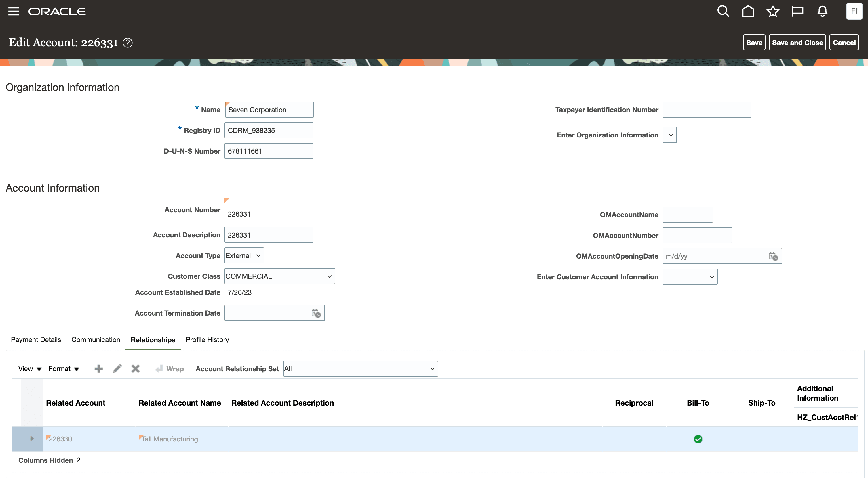Viewport: 868px width, 478px height.
Task: Add a relationship with plus icon
Action: 98,369
